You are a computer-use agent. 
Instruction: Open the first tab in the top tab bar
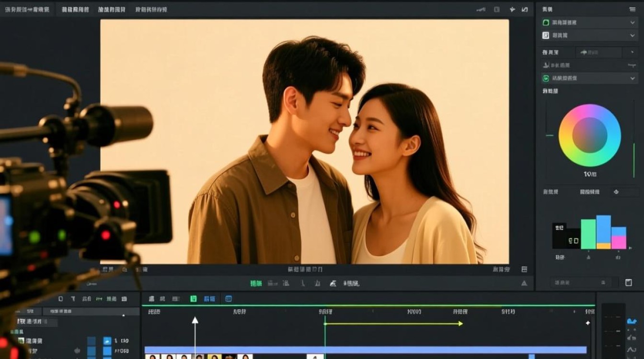[x=27, y=10]
